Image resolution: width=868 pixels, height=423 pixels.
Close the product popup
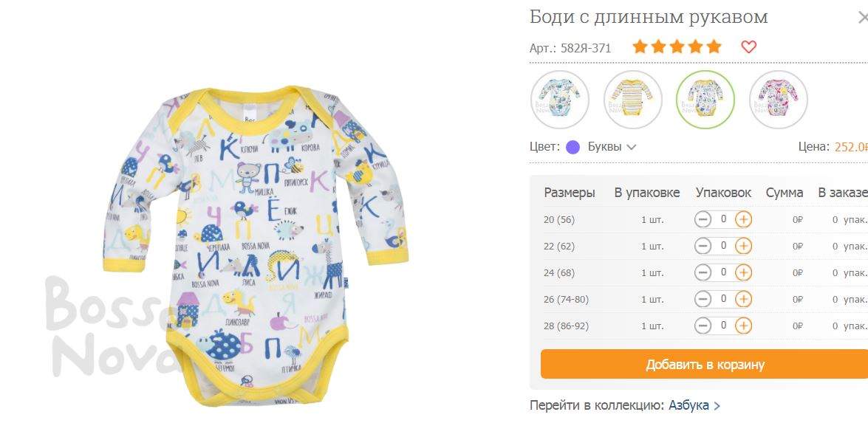coord(863,18)
